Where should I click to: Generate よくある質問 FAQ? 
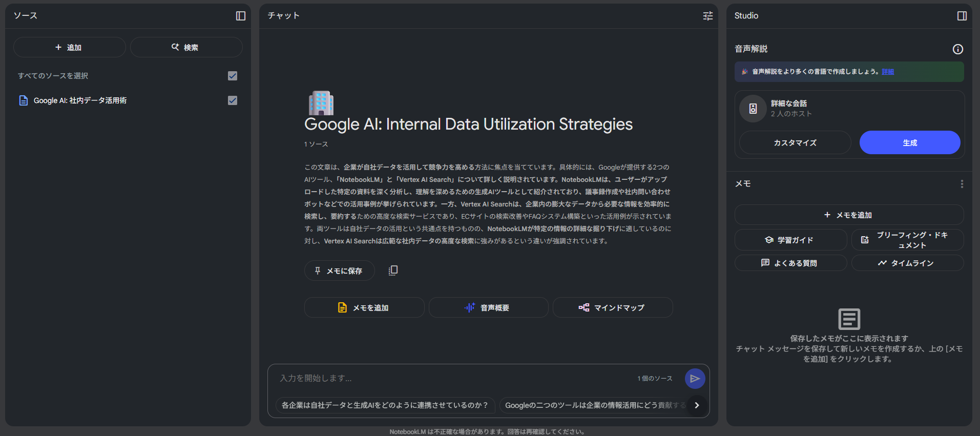point(791,263)
